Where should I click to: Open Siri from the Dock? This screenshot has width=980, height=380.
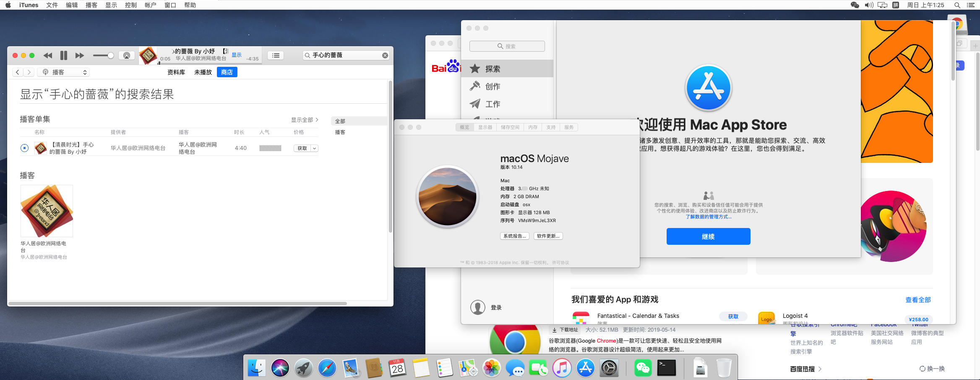tap(280, 368)
